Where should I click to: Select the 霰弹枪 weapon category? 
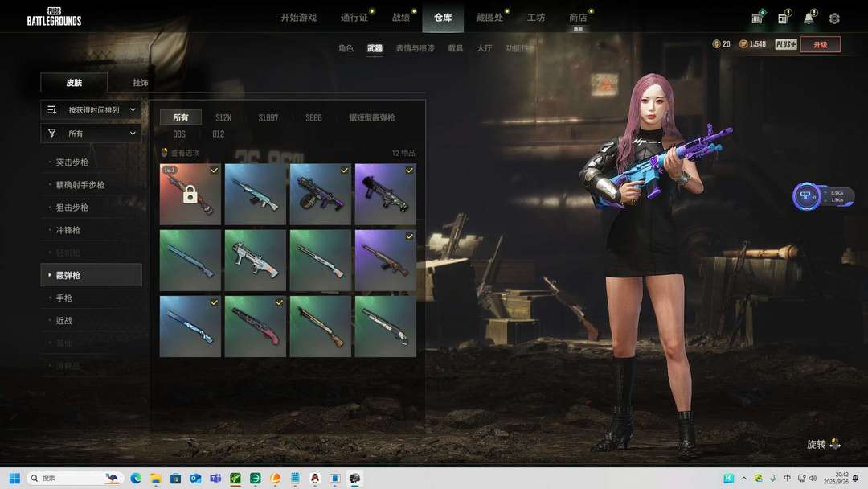click(x=92, y=275)
